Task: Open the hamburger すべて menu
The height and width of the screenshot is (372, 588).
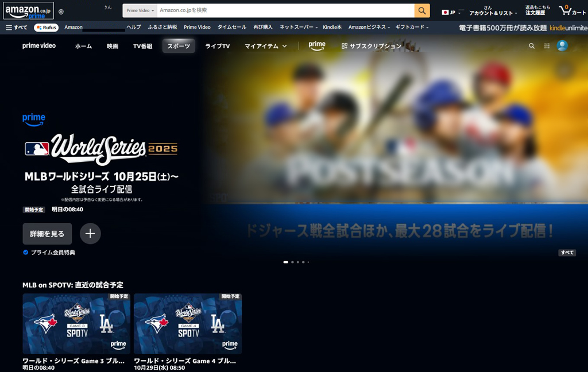Action: (17, 27)
